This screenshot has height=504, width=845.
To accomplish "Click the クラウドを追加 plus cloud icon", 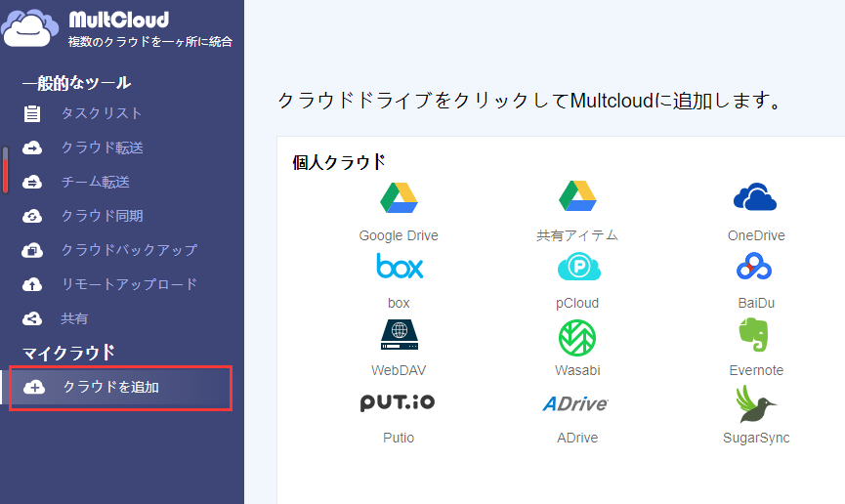I will (x=34, y=387).
